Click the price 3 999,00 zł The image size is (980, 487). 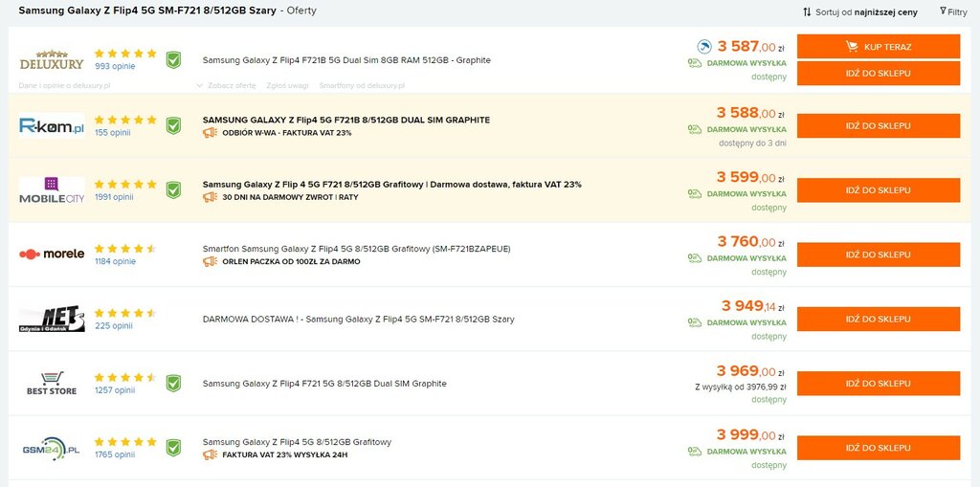pos(750,434)
